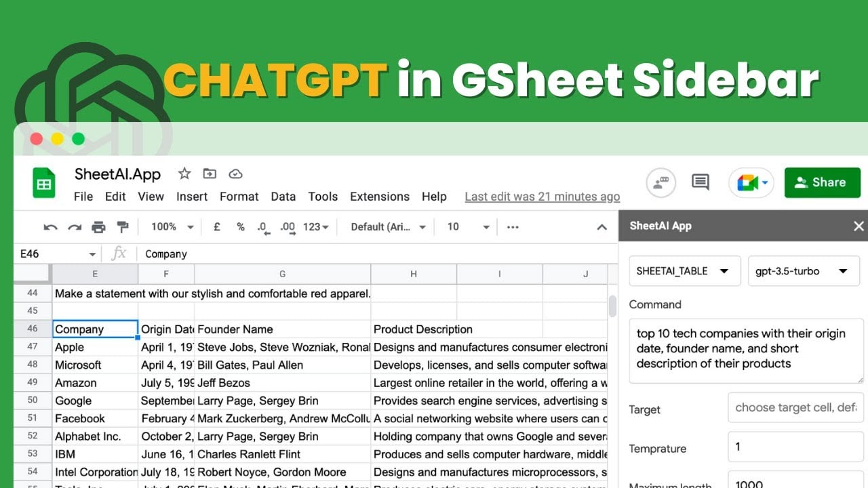The image size is (868, 488).
Task: Click the Google Sheets logo icon
Action: click(44, 183)
